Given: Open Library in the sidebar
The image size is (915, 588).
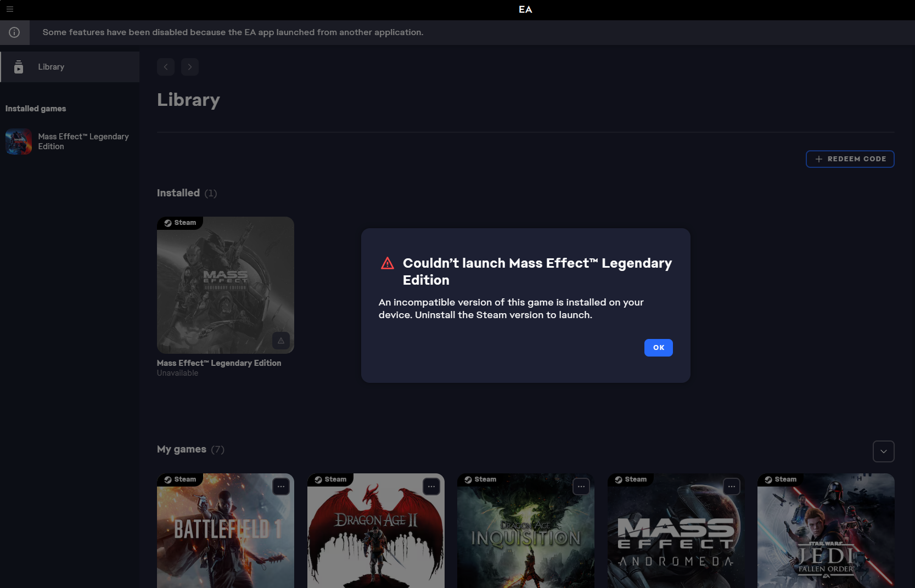Looking at the screenshot, I should pyautogui.click(x=70, y=67).
